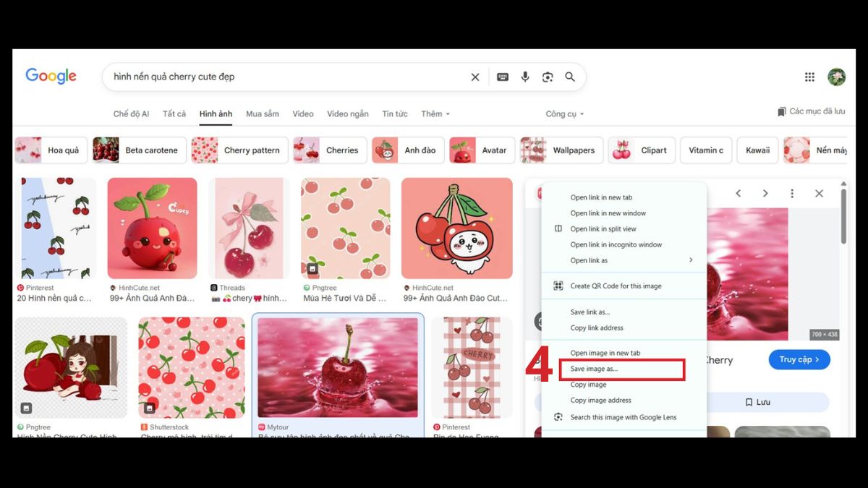
Task: Open the Pngtree cherry girl thumbnail
Action: coord(71,368)
